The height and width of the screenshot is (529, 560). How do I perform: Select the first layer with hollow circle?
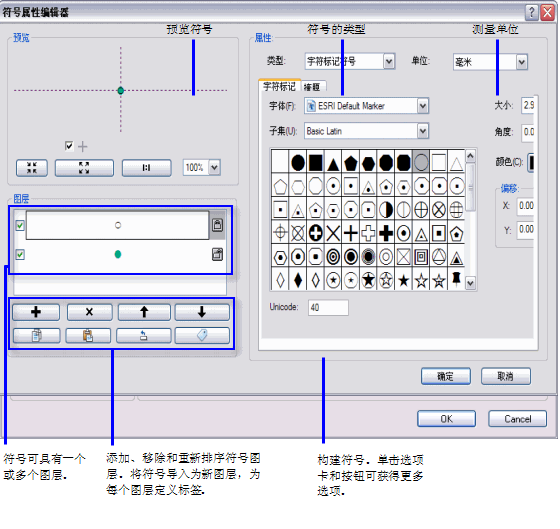pos(118,225)
